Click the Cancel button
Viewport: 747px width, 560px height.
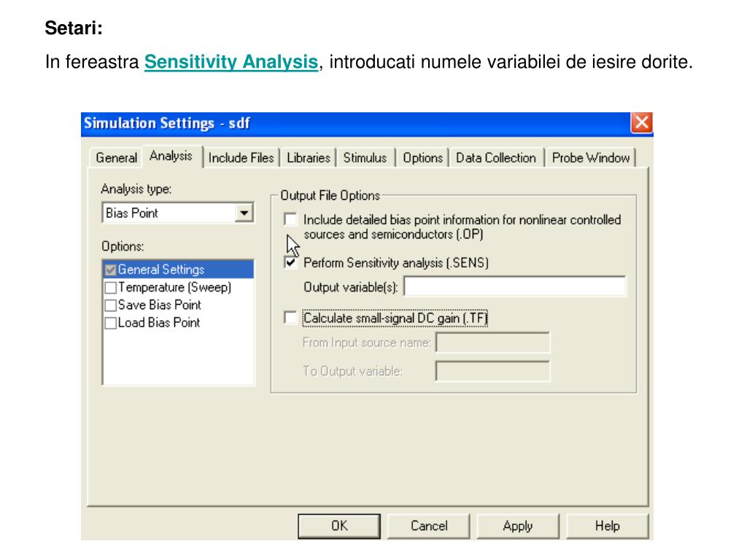[429, 526]
